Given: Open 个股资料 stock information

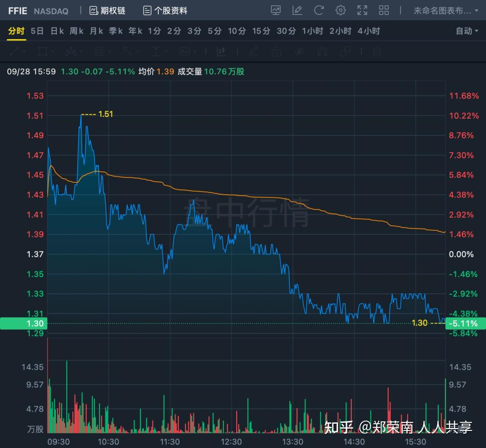Looking at the screenshot, I should pos(166,10).
